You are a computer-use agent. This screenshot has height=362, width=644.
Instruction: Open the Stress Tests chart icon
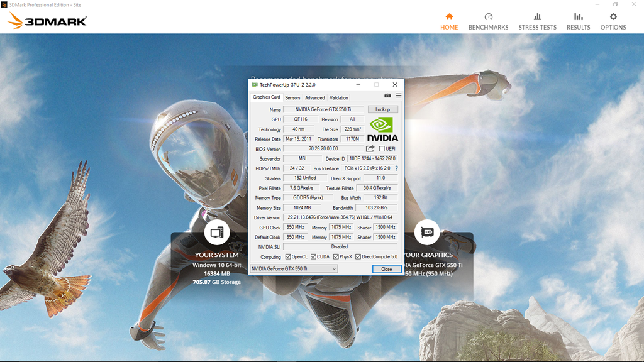click(x=537, y=17)
